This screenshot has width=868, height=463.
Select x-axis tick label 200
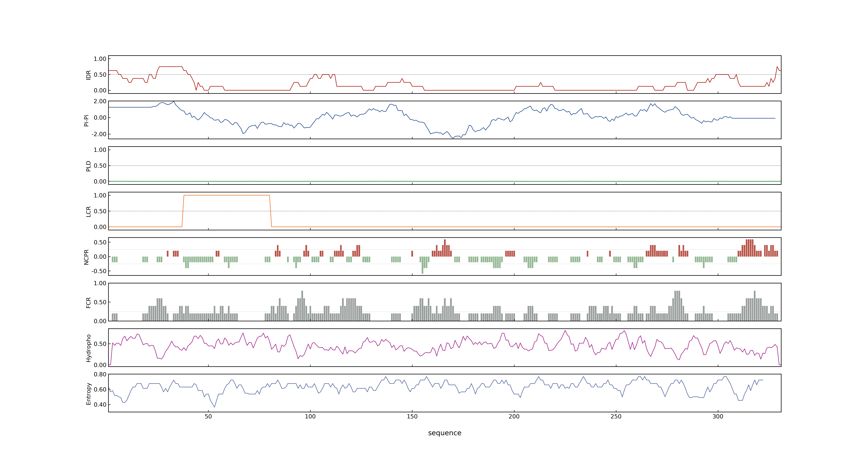[x=514, y=416]
